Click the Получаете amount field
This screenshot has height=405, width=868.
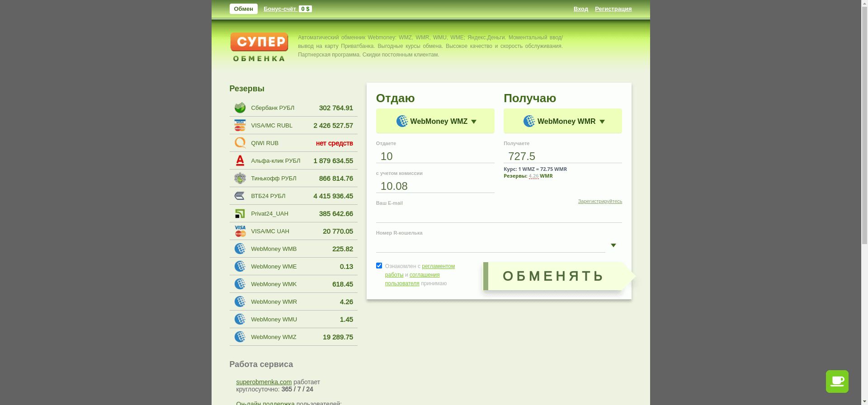pyautogui.click(x=562, y=156)
